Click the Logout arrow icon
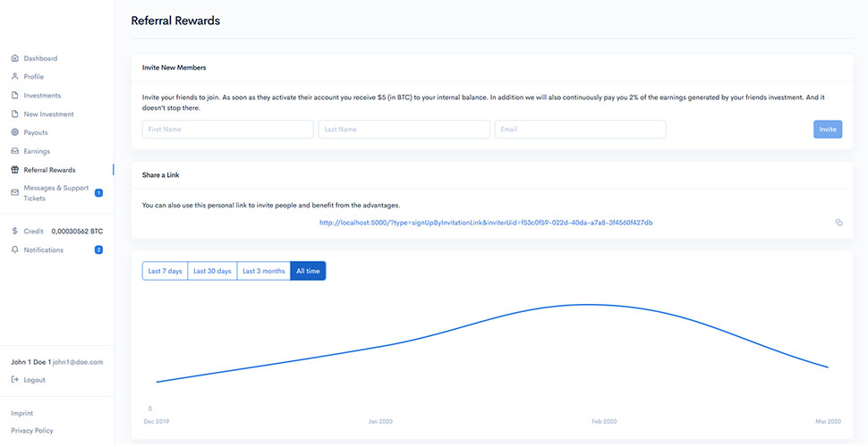This screenshot has width=868, height=447. coord(14,380)
